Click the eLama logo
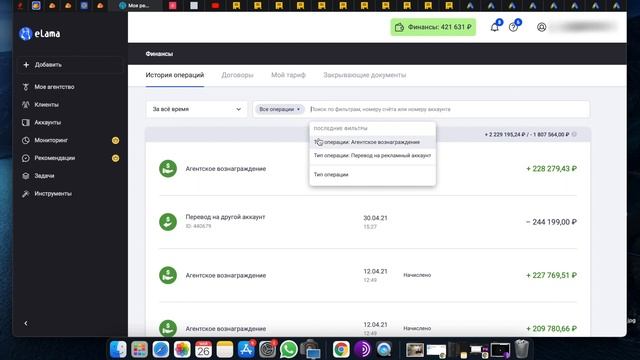640x360 pixels. pos(40,33)
